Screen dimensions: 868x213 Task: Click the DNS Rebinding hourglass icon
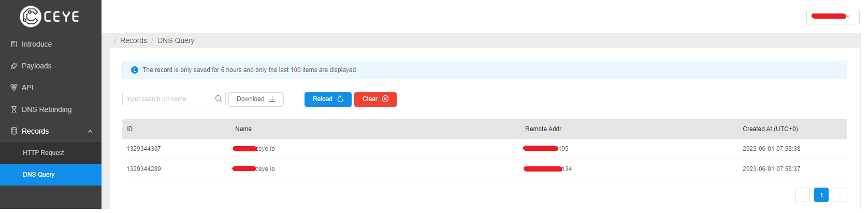pos(14,109)
